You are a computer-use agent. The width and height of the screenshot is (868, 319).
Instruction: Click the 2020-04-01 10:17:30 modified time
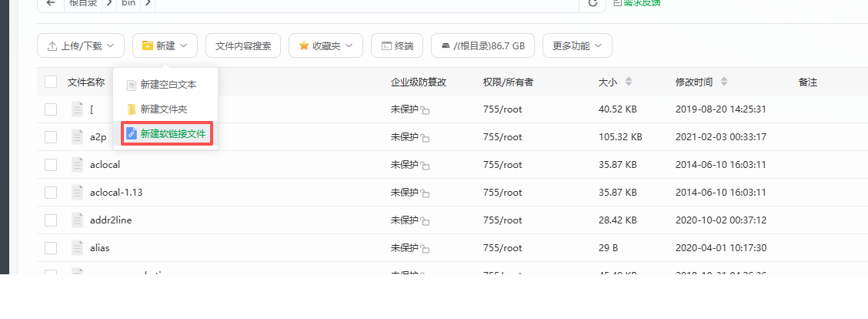[721, 248]
